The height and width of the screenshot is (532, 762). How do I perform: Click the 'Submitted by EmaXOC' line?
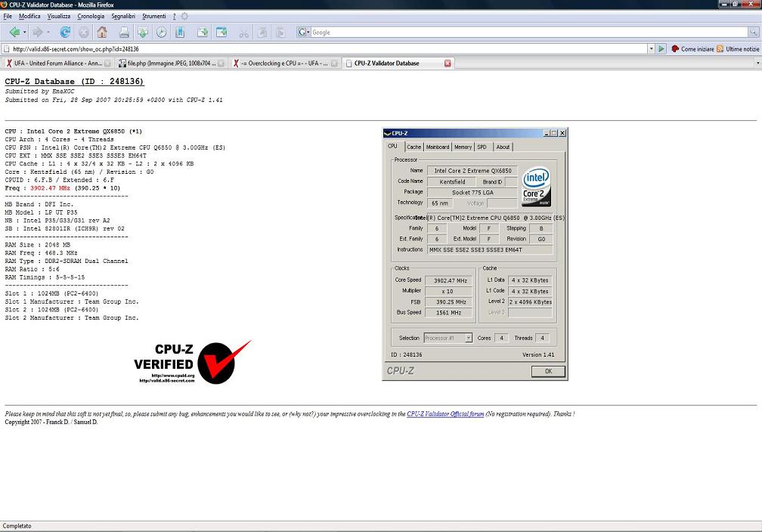(x=40, y=91)
